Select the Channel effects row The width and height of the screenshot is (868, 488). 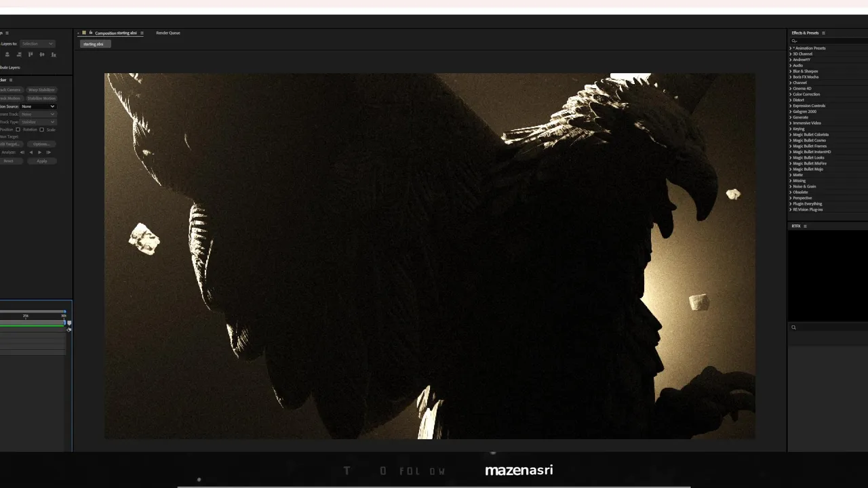pyautogui.click(x=827, y=83)
